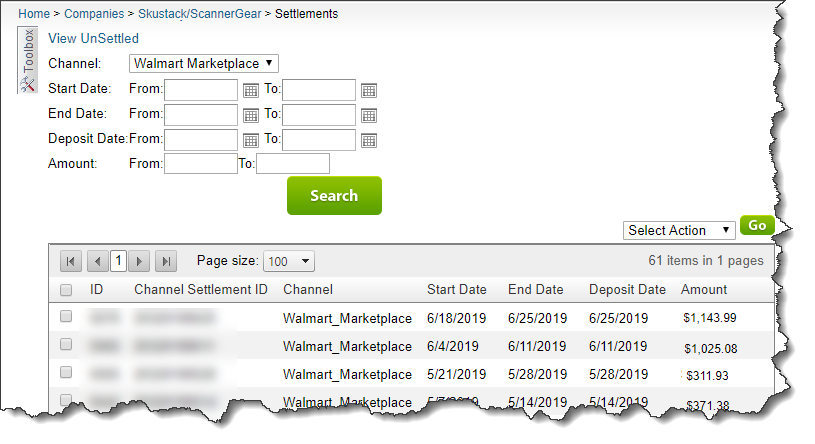The height and width of the screenshot is (444, 815).
Task: Navigate to Home breadcrumb
Action: (x=34, y=14)
